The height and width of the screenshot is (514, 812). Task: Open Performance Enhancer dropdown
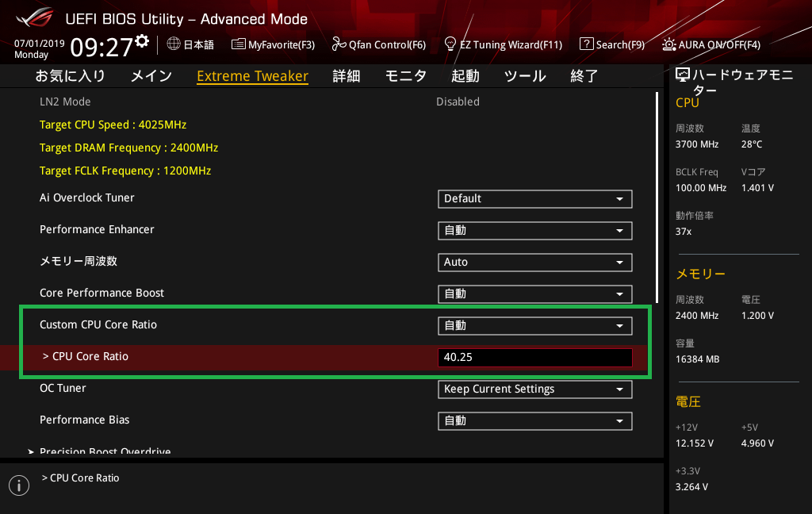pyautogui.click(x=535, y=231)
